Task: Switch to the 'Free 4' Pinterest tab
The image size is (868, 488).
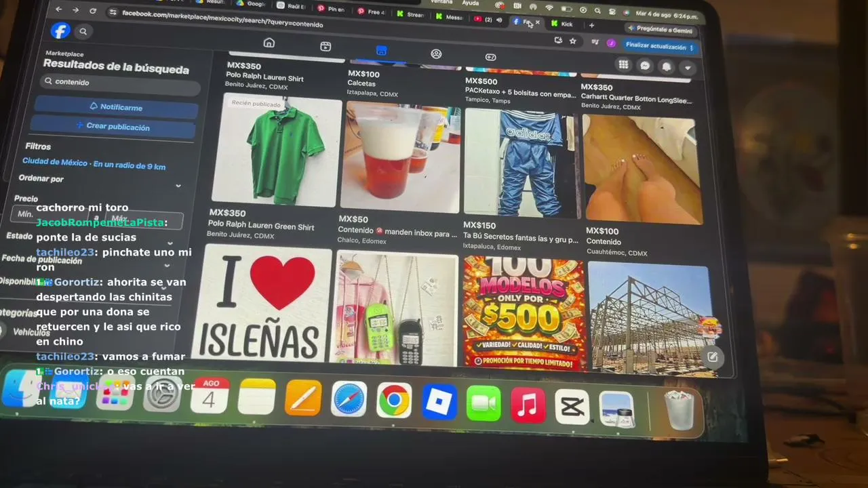Action: [372, 12]
